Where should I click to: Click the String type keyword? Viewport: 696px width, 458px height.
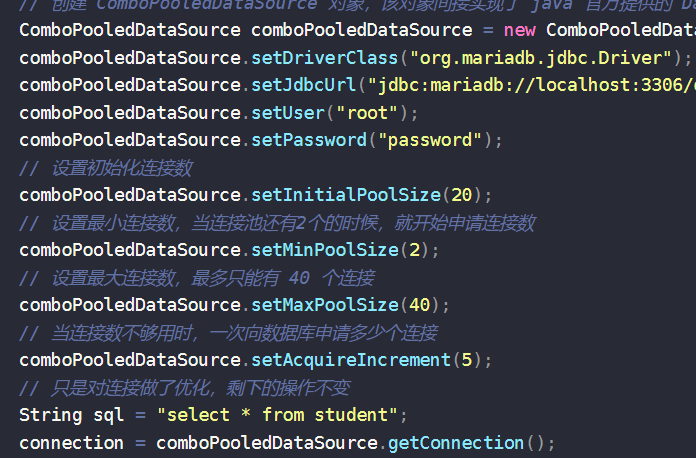tap(48, 414)
